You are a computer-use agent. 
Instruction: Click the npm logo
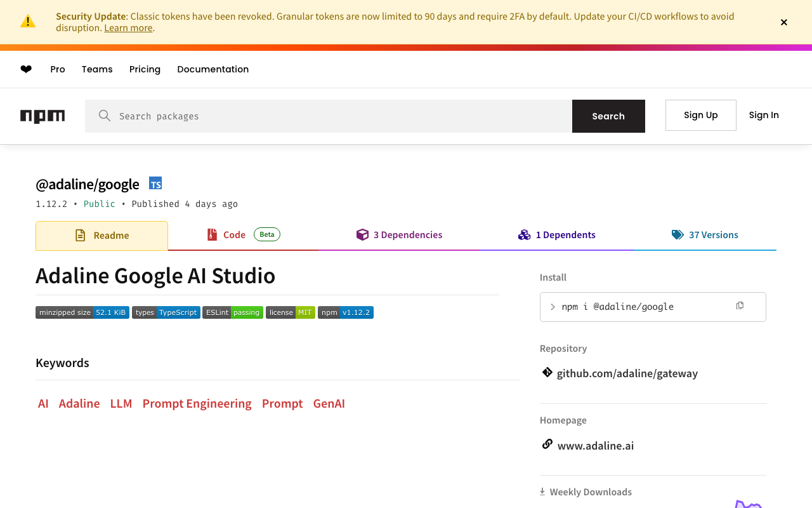[43, 116]
